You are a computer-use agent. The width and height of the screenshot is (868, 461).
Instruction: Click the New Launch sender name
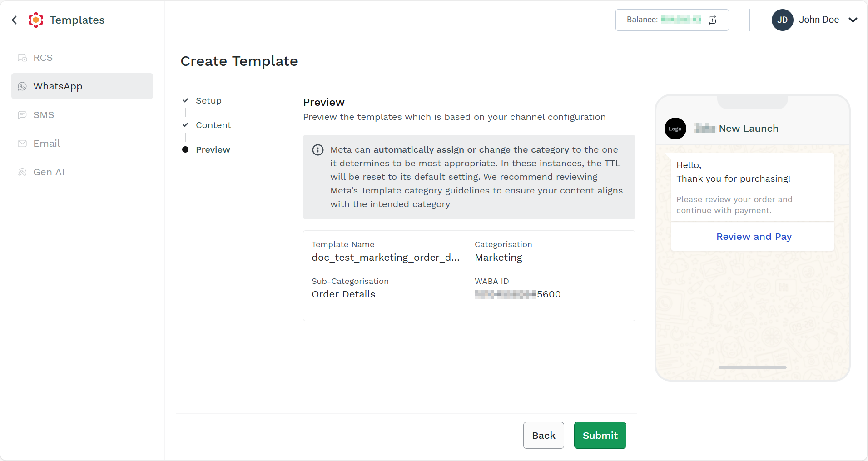749,129
